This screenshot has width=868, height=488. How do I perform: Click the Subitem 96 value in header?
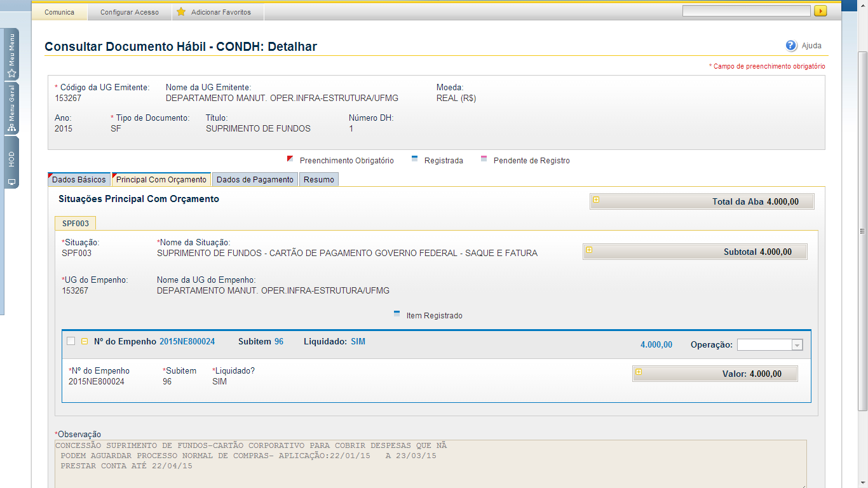coord(279,341)
